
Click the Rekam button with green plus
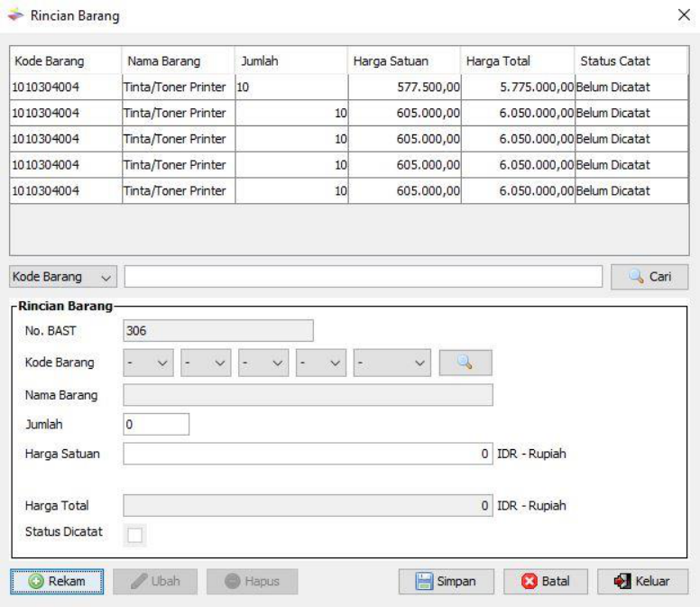(x=58, y=582)
